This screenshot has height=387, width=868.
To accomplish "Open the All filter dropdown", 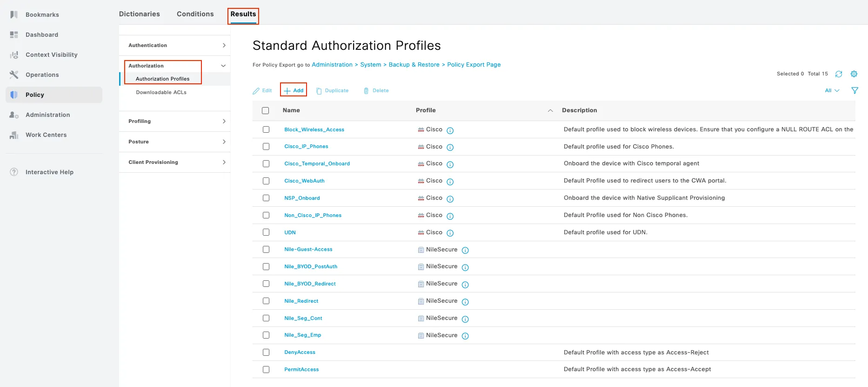I will click(x=832, y=91).
